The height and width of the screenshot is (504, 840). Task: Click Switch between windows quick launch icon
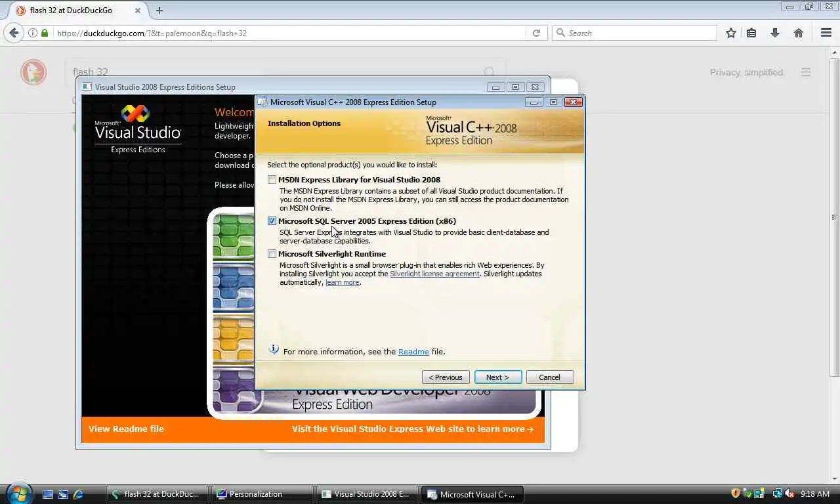tap(63, 494)
